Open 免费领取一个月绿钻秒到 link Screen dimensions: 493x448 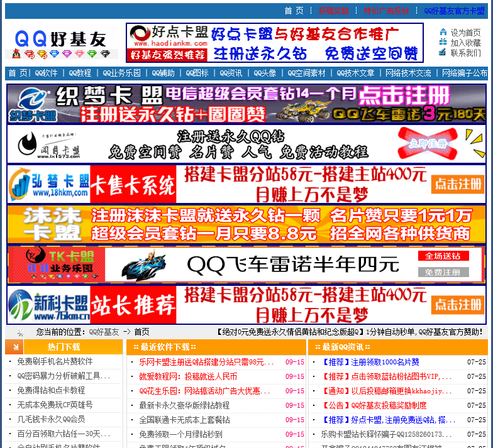point(180,435)
